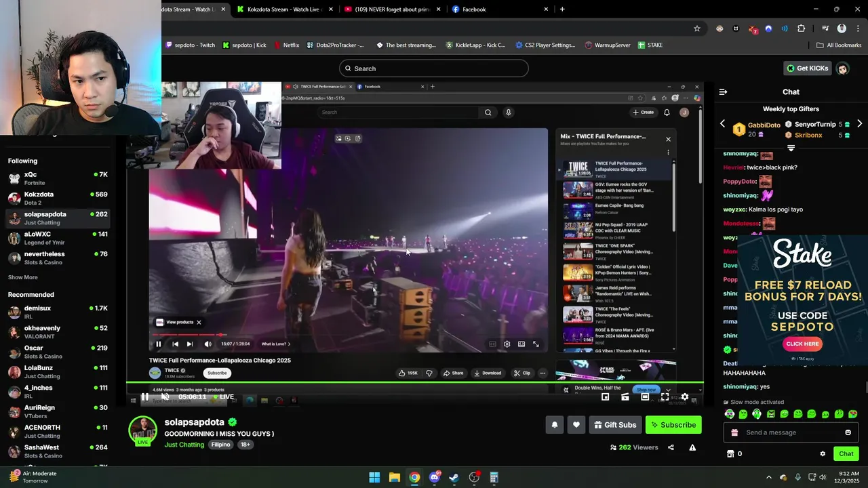The image size is (868, 488).
Task: Toggle theater mode on Kick player
Action: pos(645,397)
